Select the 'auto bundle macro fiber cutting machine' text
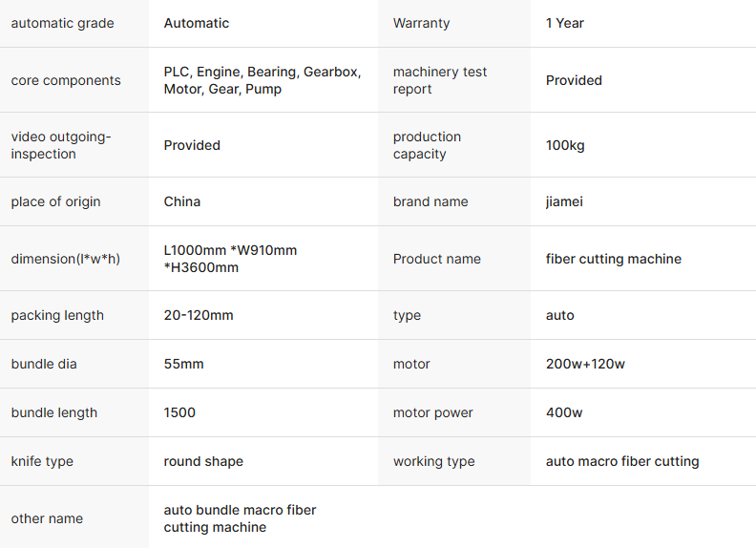 240,518
